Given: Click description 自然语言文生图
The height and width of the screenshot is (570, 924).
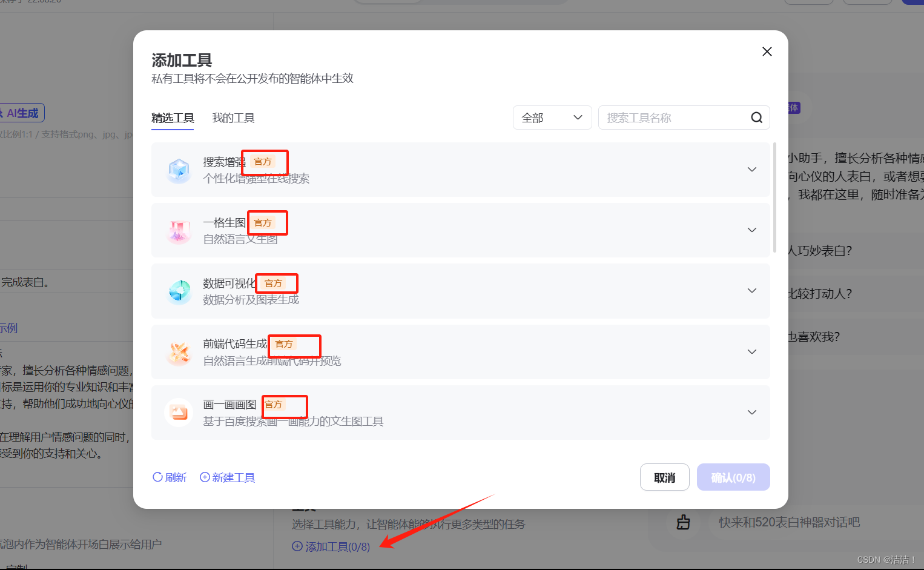Looking at the screenshot, I should (x=240, y=239).
